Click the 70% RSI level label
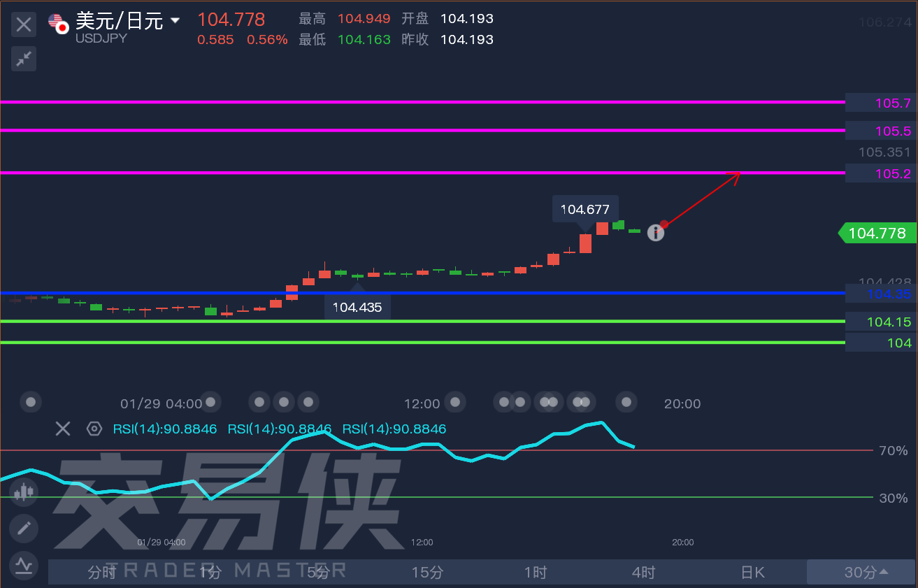 893,451
